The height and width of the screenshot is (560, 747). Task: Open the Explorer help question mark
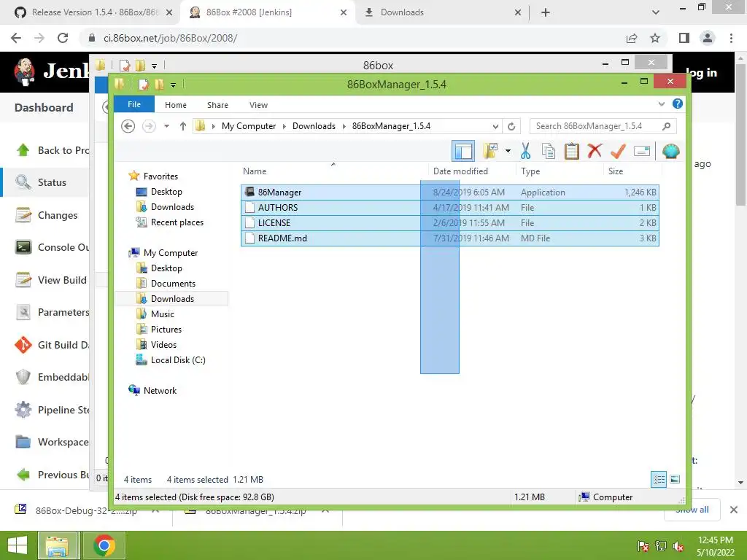(x=678, y=104)
